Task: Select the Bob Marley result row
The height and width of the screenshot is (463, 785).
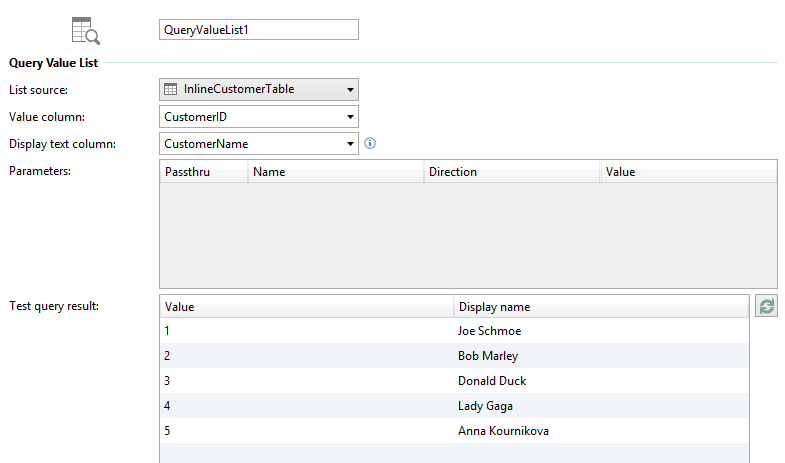Action: coord(453,356)
